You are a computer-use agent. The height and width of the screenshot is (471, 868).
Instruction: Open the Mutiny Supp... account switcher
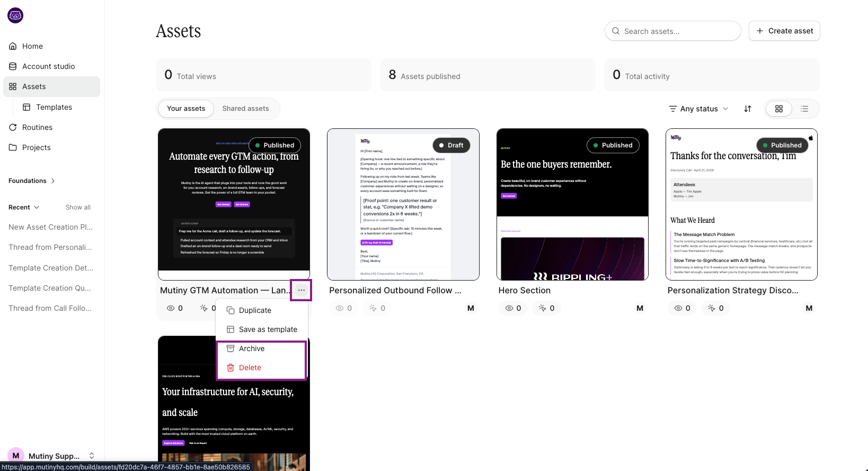tap(51, 456)
